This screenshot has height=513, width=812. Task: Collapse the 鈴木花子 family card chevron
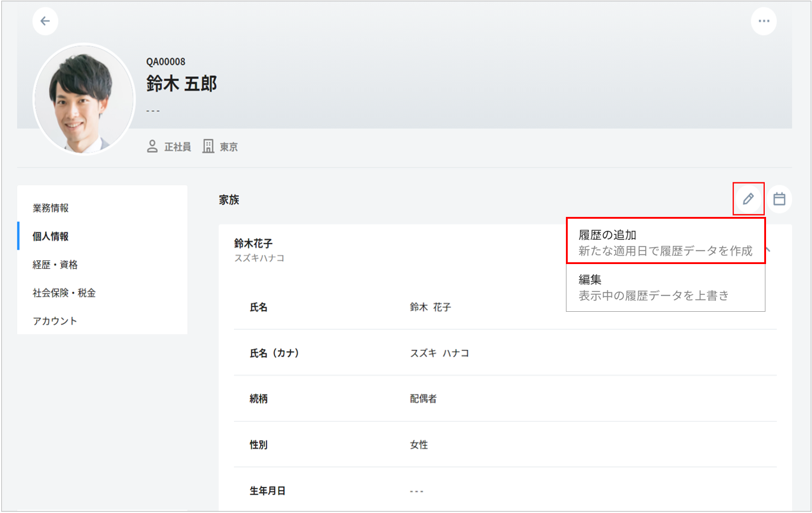[768, 249]
